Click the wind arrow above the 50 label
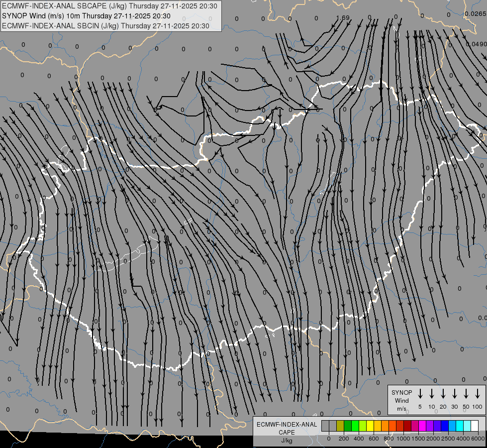The height and width of the screenshot is (448, 487). click(x=466, y=394)
